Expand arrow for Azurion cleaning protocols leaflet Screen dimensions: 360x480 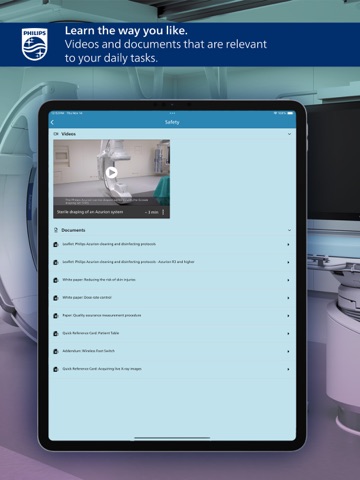[288, 244]
